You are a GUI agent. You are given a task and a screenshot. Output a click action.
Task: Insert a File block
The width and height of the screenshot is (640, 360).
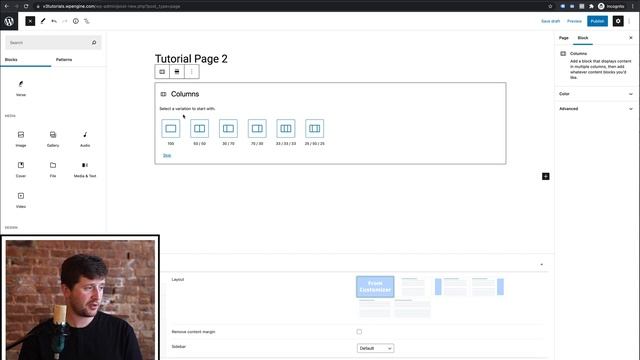53,169
